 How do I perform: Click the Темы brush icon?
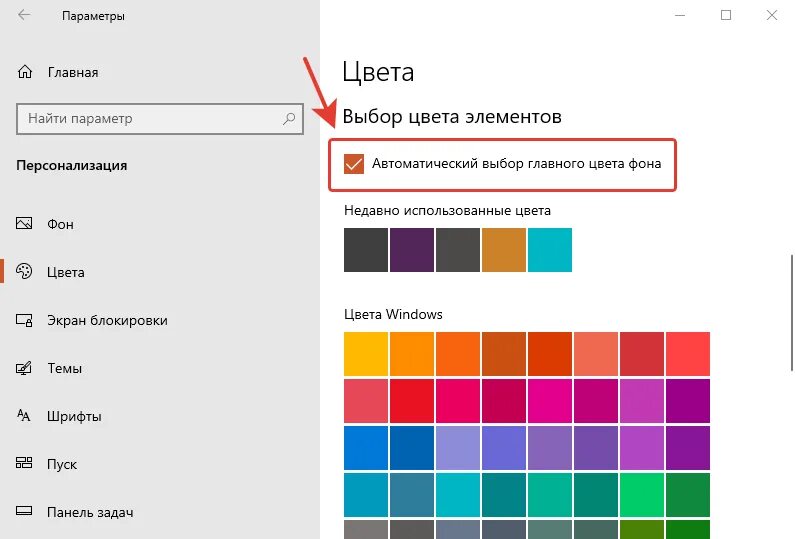pos(24,368)
